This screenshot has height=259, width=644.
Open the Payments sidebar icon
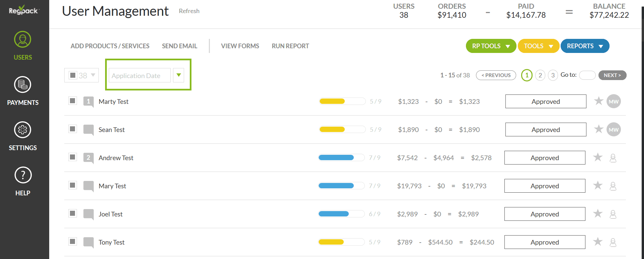pos(22,85)
